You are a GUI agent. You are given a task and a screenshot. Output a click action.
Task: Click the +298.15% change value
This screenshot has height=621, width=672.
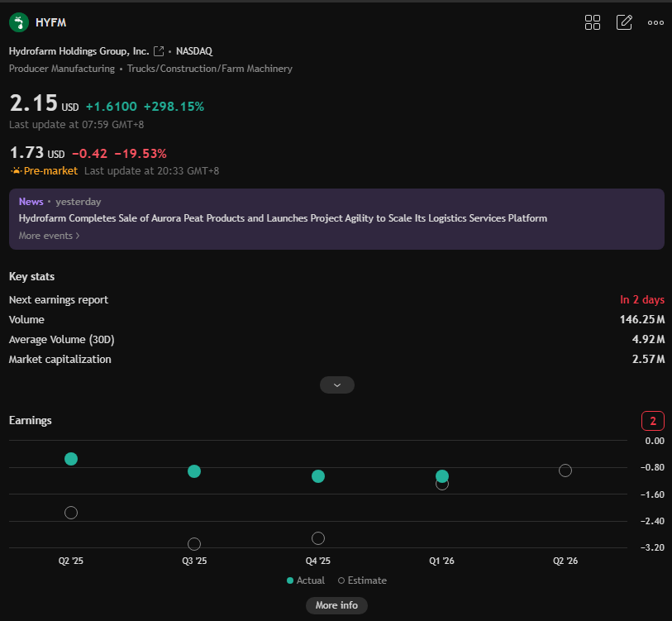pos(174,107)
